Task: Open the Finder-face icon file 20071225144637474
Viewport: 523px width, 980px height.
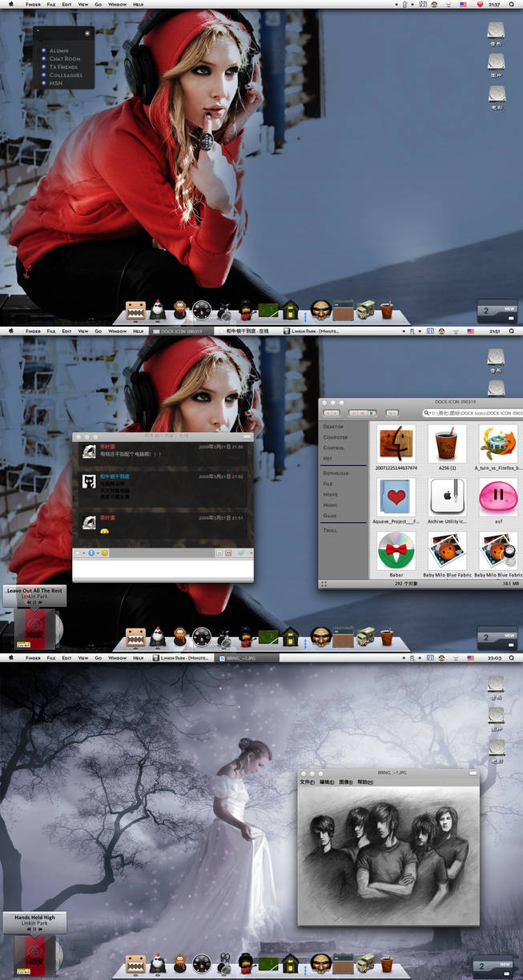Action: pyautogui.click(x=396, y=444)
